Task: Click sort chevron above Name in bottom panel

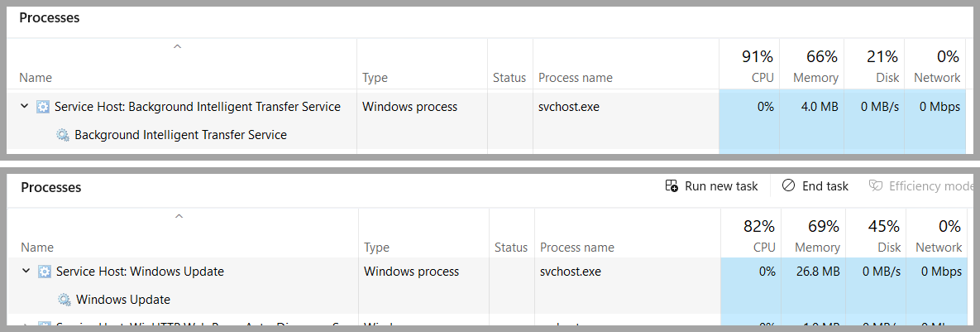Action: coord(179,217)
